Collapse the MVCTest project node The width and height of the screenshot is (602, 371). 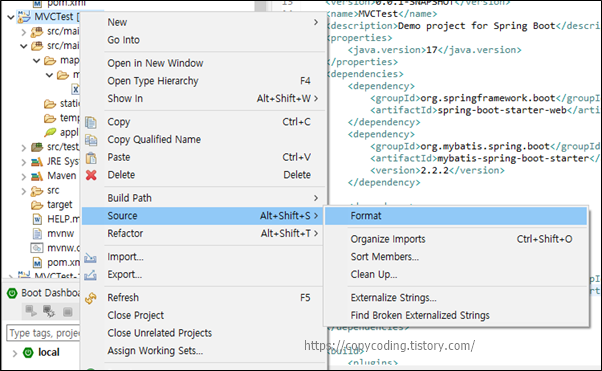11,17
